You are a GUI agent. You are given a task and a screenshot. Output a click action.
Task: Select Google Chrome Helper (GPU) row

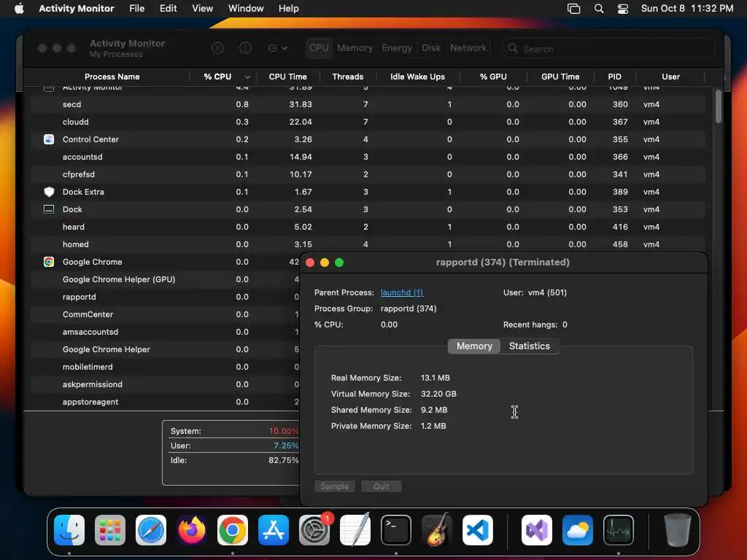coord(166,279)
